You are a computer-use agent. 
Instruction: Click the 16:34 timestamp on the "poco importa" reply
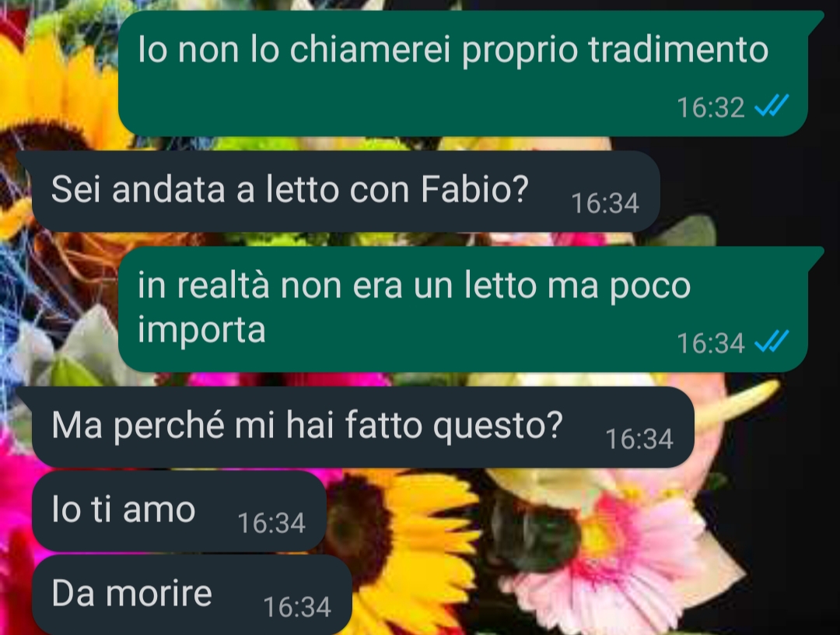(x=710, y=343)
